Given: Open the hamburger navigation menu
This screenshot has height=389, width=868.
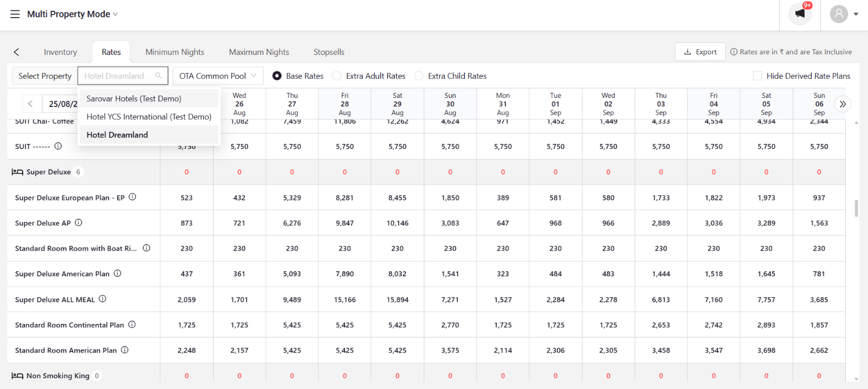Looking at the screenshot, I should (15, 14).
